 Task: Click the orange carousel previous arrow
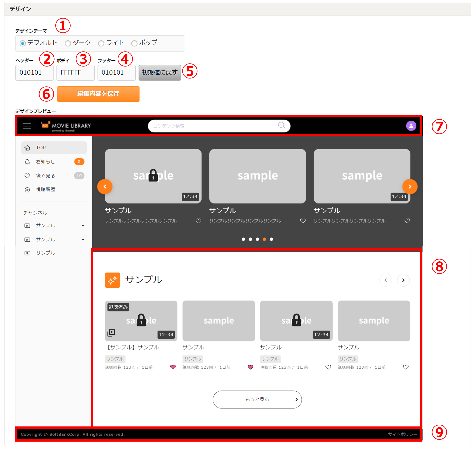pyautogui.click(x=105, y=187)
